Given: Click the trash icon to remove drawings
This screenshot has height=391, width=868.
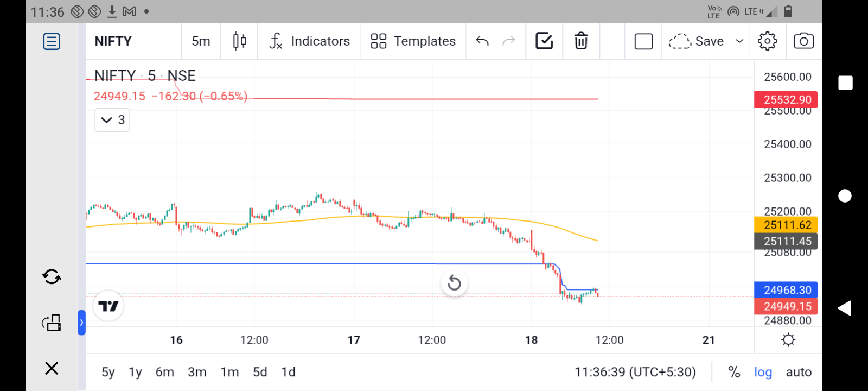Looking at the screenshot, I should pyautogui.click(x=581, y=41).
